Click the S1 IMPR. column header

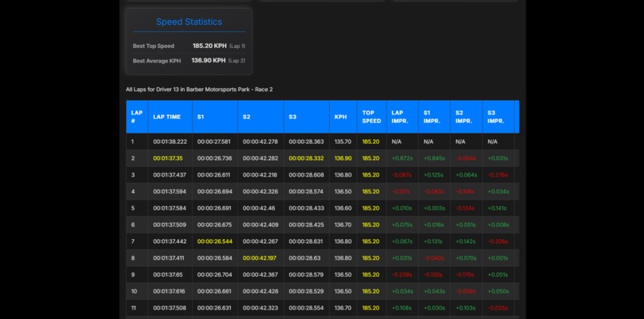(x=434, y=117)
